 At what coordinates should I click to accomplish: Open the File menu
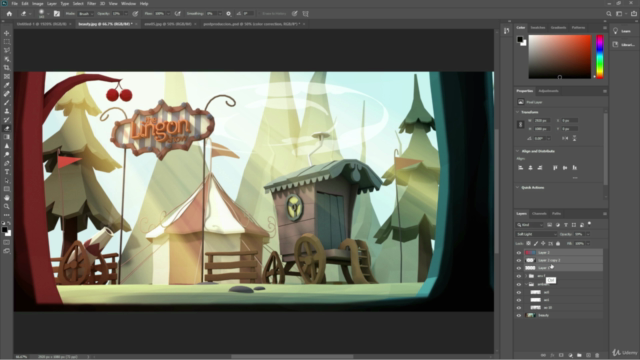pyautogui.click(x=14, y=4)
